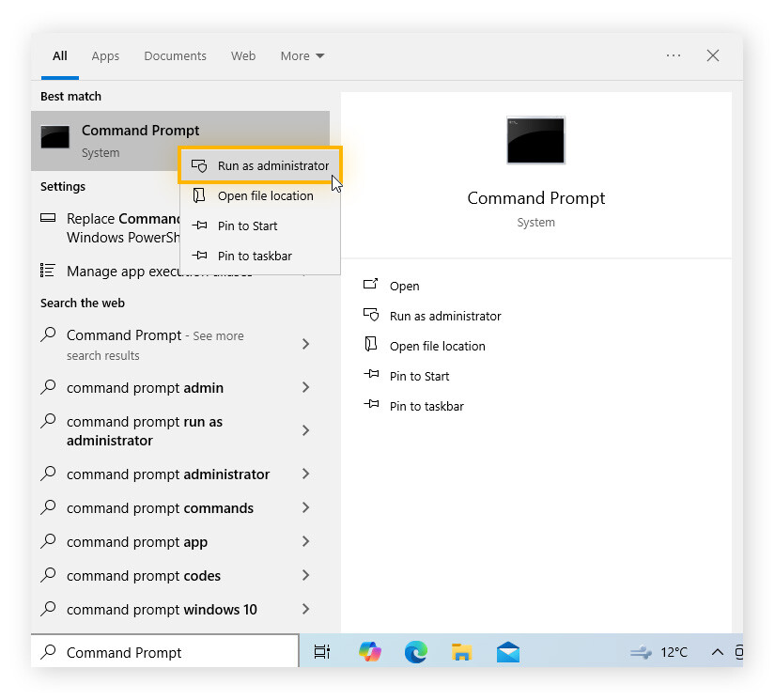Viewport: 775px width, 700px height.
Task: Click the magnifying glass beside command prompt admin
Action: pyautogui.click(x=49, y=387)
